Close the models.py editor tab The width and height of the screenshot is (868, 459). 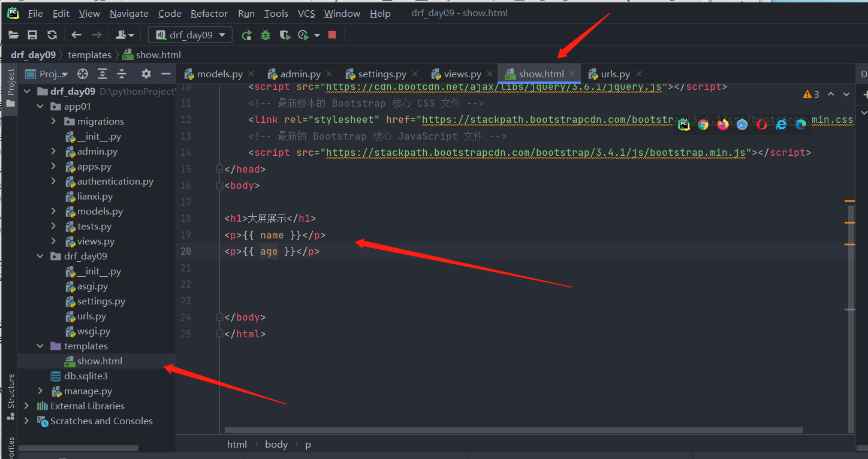tap(251, 74)
